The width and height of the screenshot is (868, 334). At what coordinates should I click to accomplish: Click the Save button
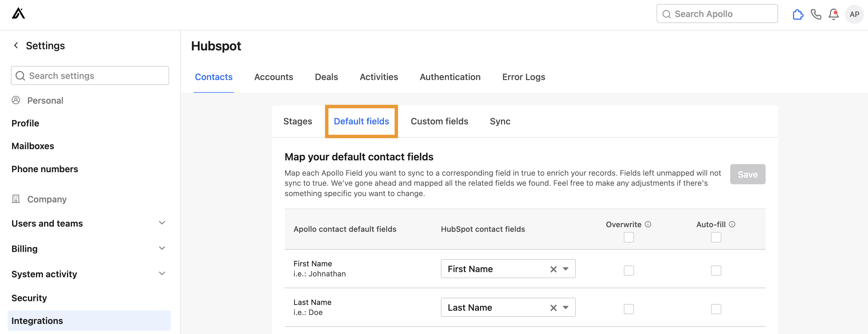(x=748, y=174)
